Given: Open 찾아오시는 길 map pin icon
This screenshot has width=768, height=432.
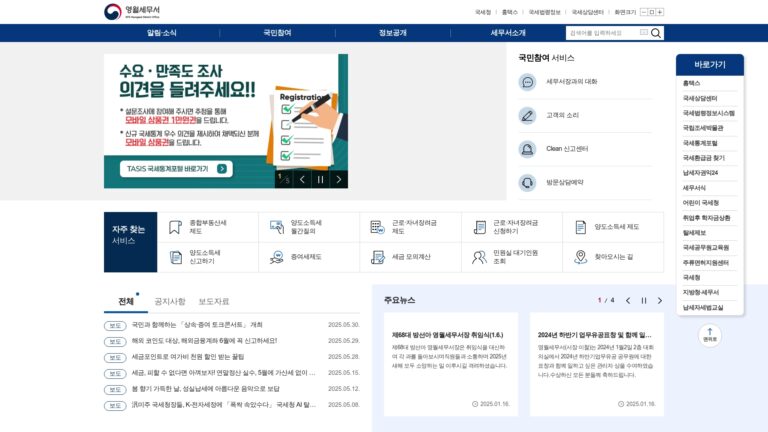Looking at the screenshot, I should [580, 257].
